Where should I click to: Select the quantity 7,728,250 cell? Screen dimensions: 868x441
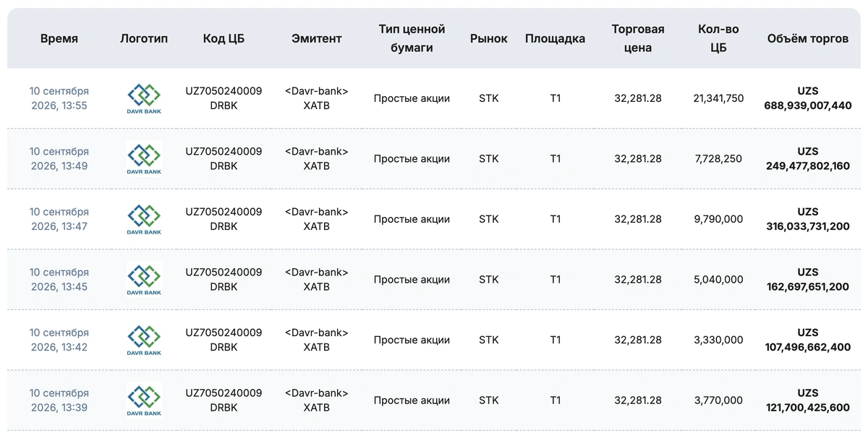coord(718,159)
